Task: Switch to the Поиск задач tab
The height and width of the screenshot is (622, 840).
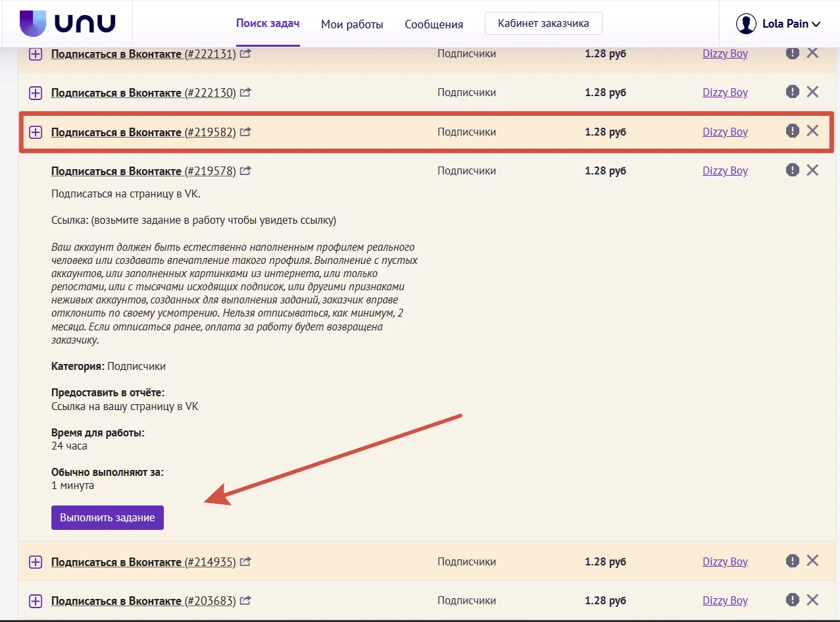Action: click(x=268, y=24)
